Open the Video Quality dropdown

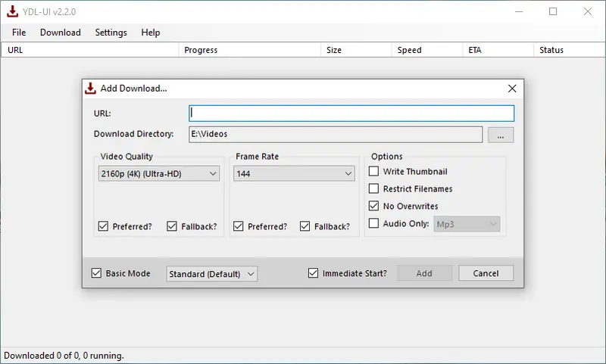(159, 174)
